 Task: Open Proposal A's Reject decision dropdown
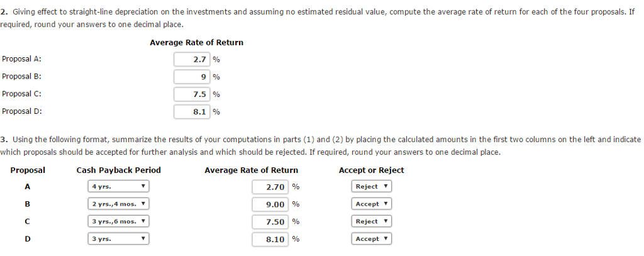click(x=371, y=187)
